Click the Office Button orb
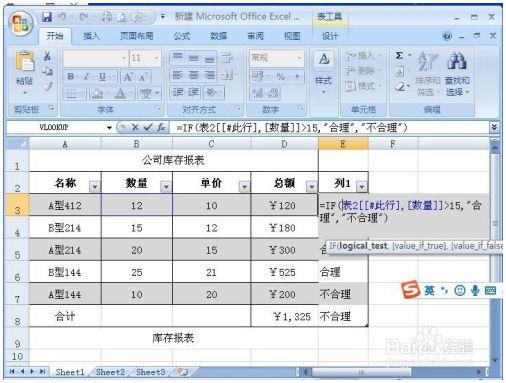Image resolution: width=506 pixels, height=383 pixels. (21, 23)
